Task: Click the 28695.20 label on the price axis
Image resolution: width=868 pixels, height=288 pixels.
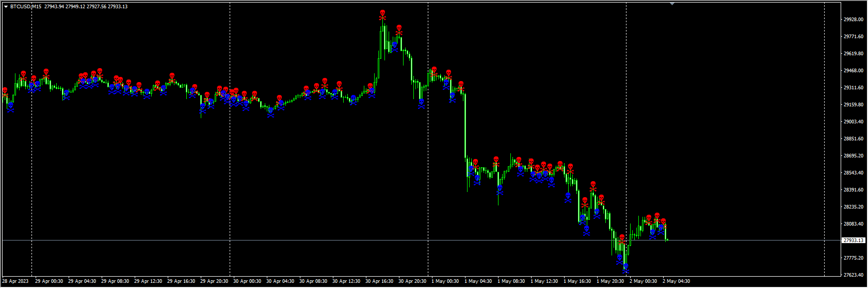Action: click(x=853, y=156)
